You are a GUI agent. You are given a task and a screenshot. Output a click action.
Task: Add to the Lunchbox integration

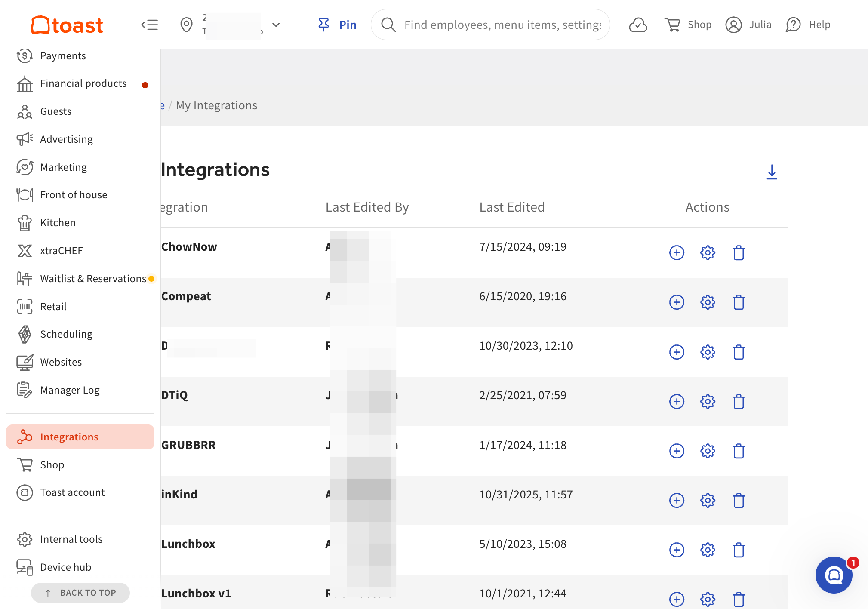[x=677, y=550]
